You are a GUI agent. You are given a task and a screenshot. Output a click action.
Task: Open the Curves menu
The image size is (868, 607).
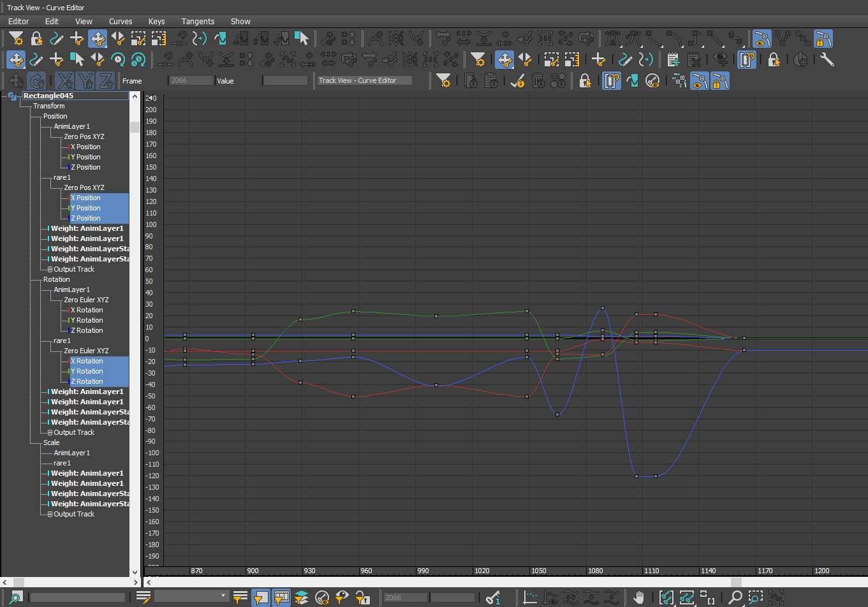coord(121,21)
